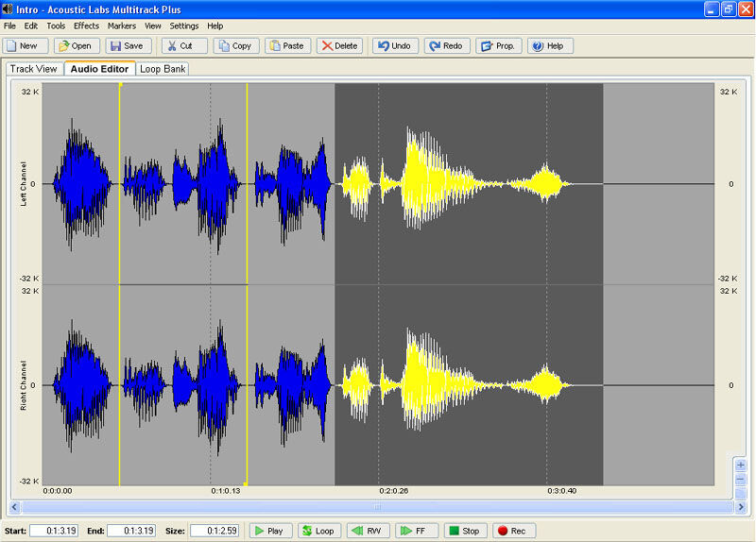Open the Edit menu
This screenshot has width=756, height=542.
coord(31,26)
